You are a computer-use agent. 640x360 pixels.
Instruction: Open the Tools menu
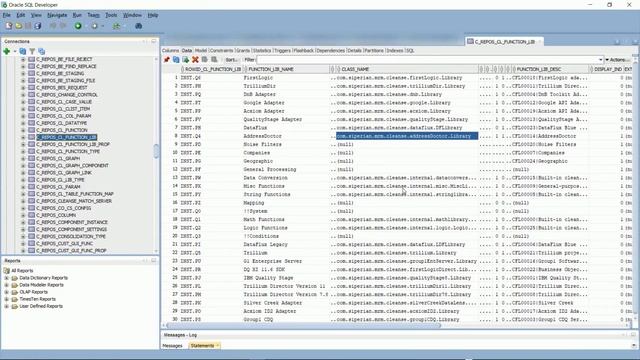coord(111,15)
